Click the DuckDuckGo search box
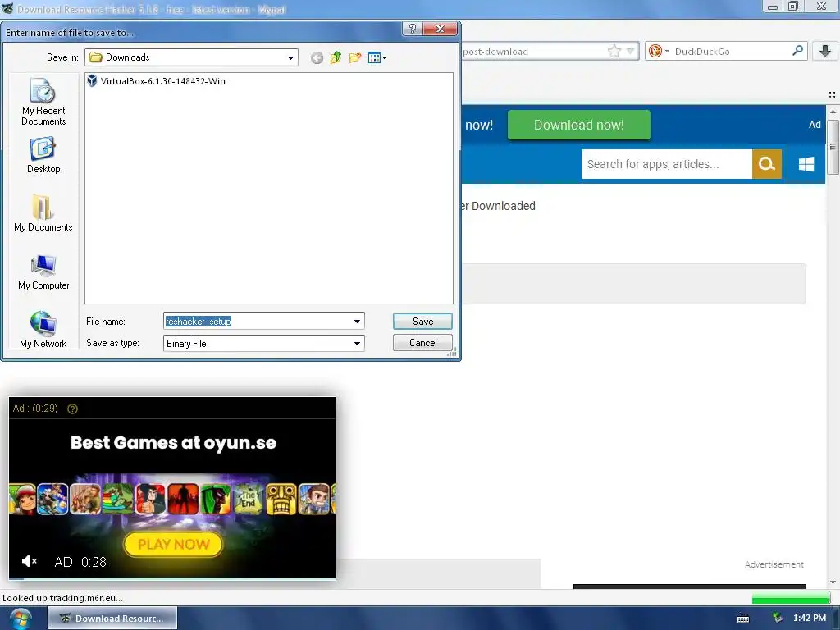This screenshot has height=630, width=840. click(x=731, y=52)
